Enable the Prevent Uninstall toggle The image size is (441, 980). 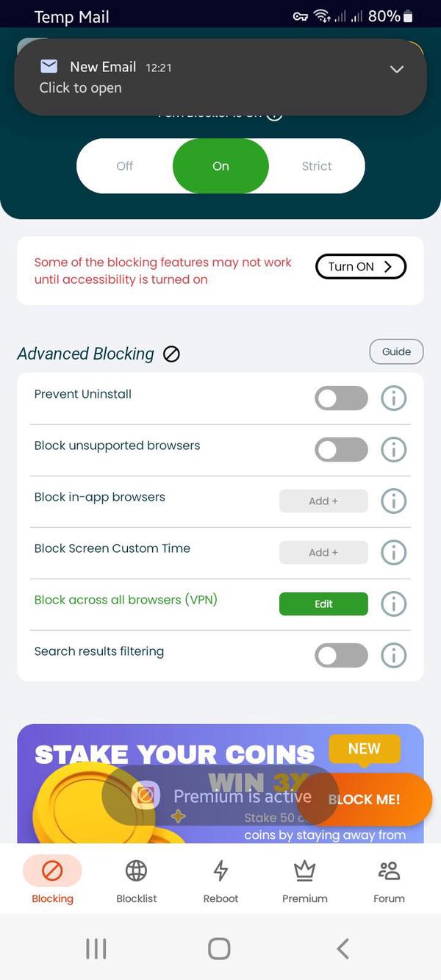click(341, 398)
